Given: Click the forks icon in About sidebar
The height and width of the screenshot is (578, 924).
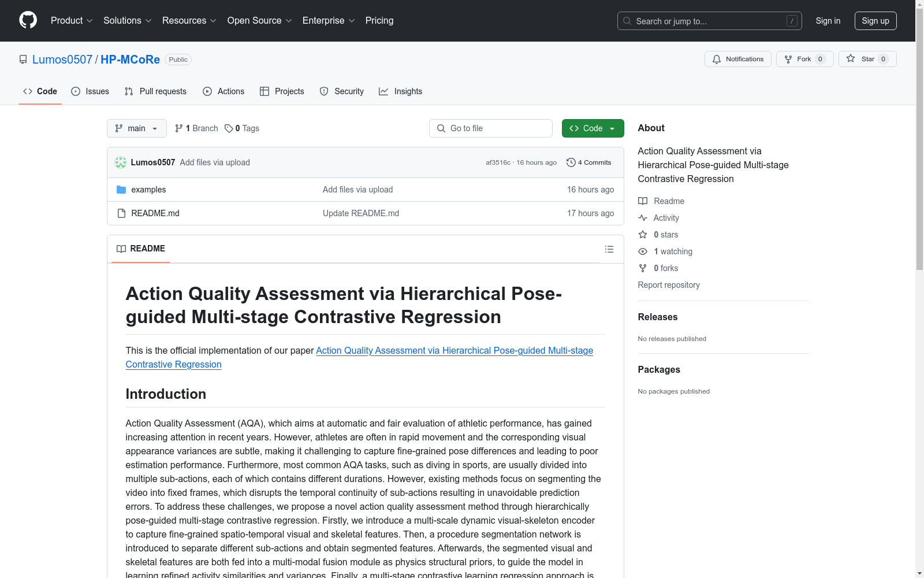Looking at the screenshot, I should tap(643, 268).
